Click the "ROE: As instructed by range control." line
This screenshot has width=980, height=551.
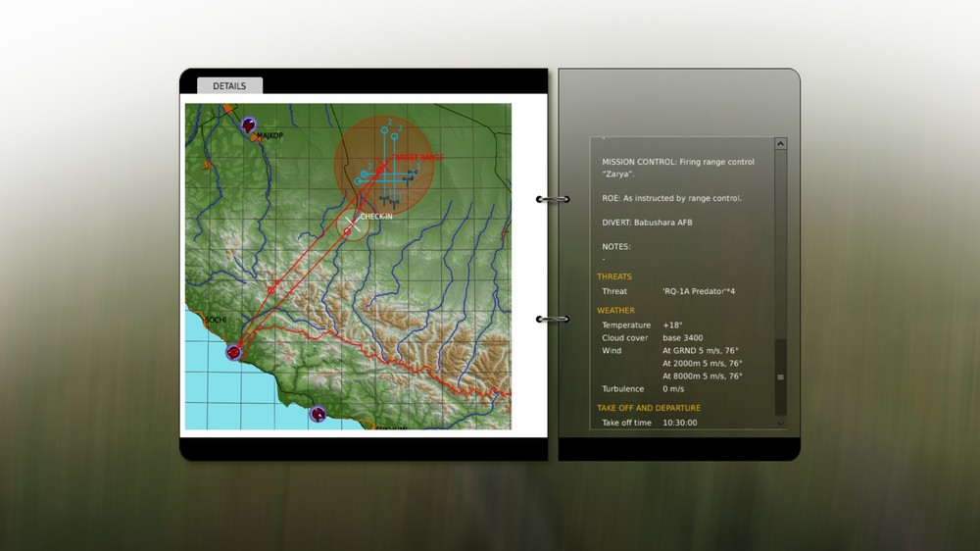(x=672, y=198)
